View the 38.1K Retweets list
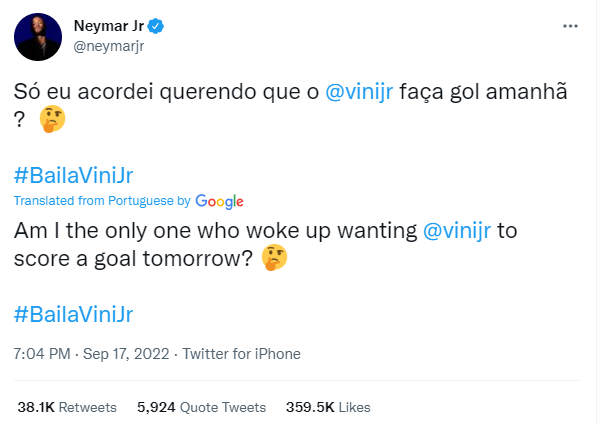 tap(66, 407)
